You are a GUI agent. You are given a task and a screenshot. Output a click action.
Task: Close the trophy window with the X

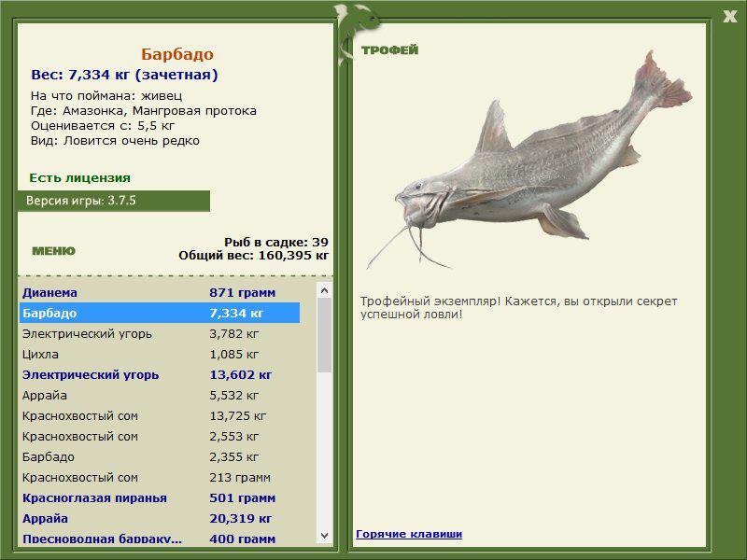coord(730,17)
